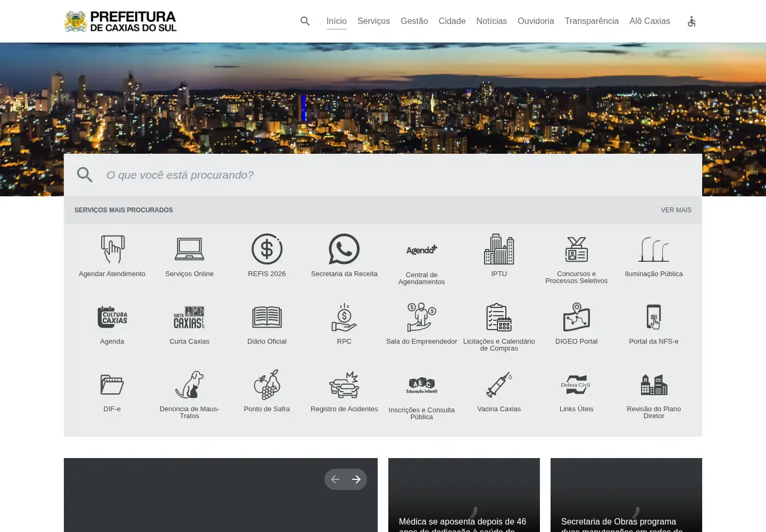
Task: Open the Central de Agendamentos icon
Action: pos(422,250)
